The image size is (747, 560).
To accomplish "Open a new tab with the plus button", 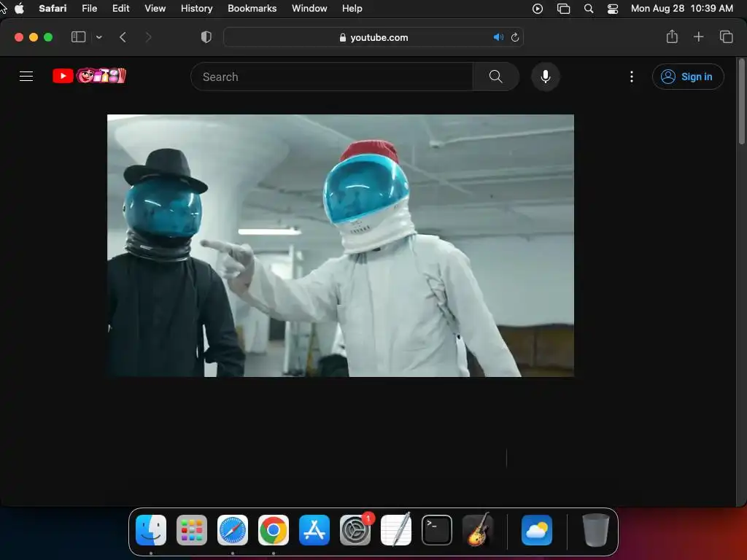I will point(698,36).
